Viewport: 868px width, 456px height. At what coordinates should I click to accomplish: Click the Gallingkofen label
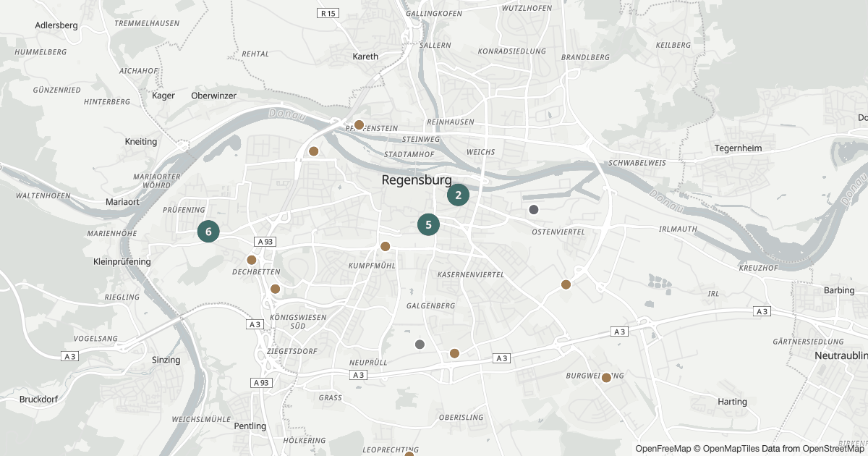(x=434, y=14)
